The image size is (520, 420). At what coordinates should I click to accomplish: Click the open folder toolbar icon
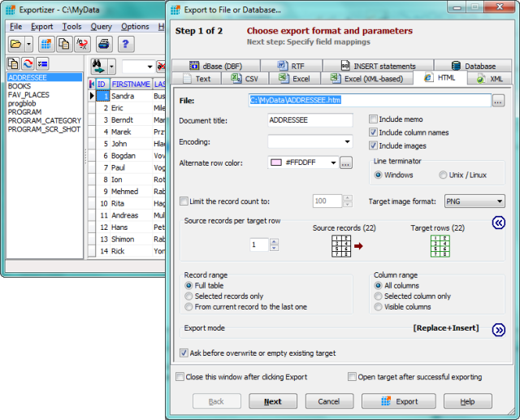coord(15,43)
